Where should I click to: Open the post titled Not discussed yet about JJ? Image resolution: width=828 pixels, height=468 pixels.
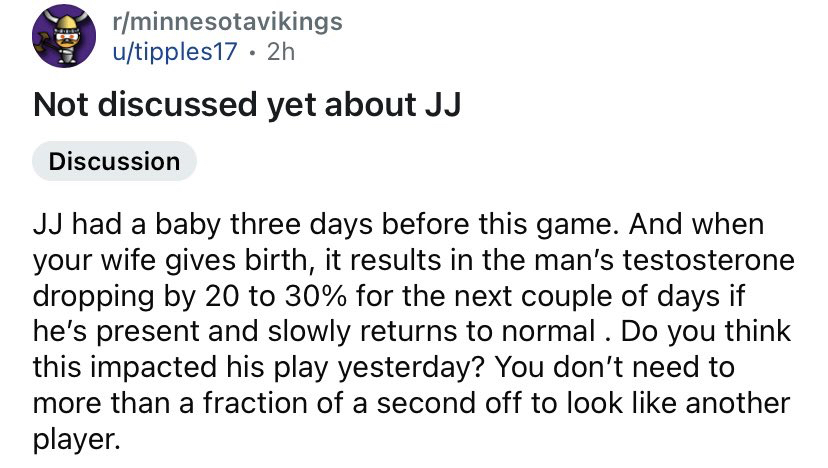[x=247, y=104]
